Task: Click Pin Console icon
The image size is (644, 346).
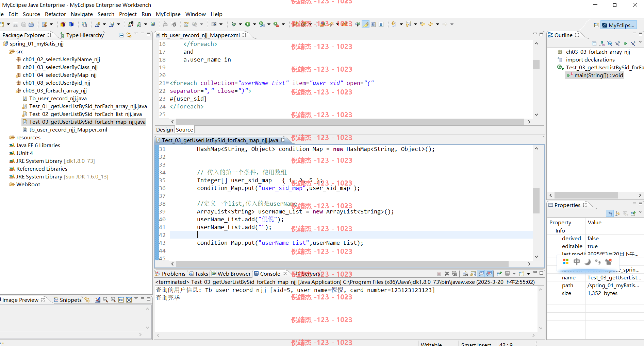Action: (499, 274)
